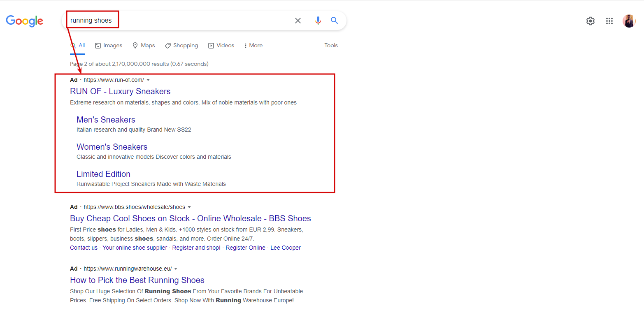This screenshot has width=644, height=313.
Task: Open the Shopping results tab
Action: click(x=181, y=46)
